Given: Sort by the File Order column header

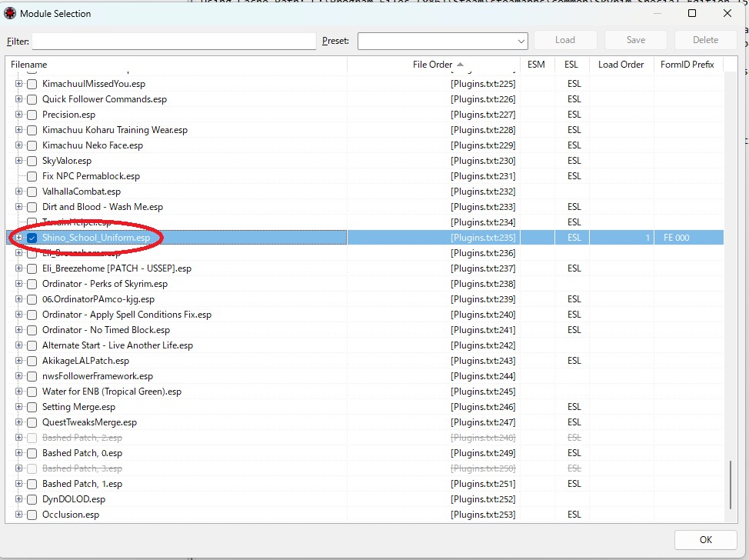Looking at the screenshot, I should pos(433,65).
